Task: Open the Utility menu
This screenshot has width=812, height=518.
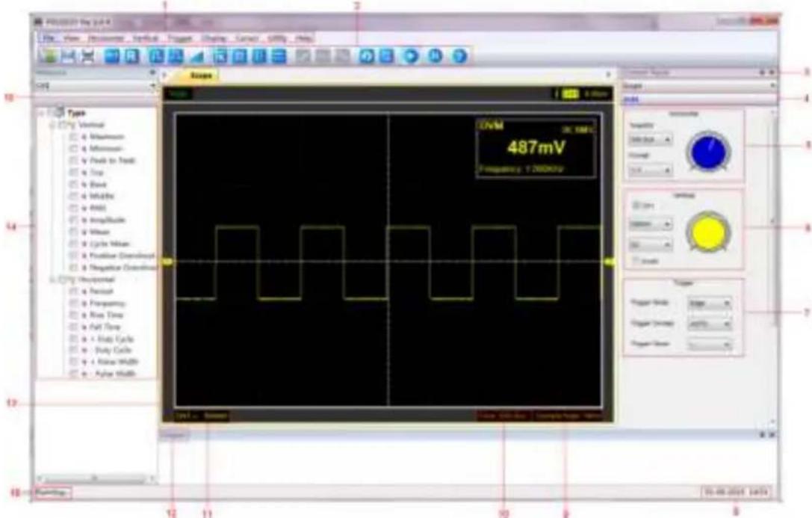Action: (x=277, y=38)
